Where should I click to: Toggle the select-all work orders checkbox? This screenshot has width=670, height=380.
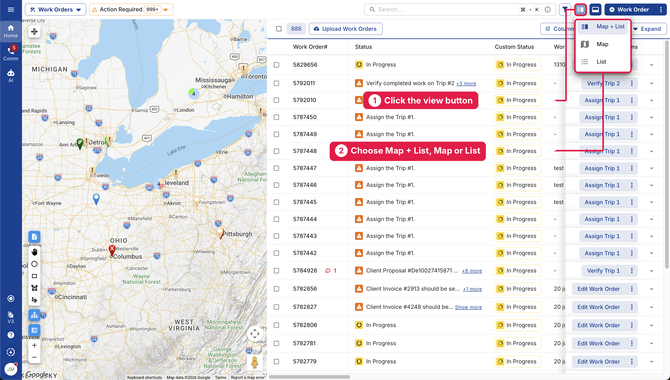279,29
